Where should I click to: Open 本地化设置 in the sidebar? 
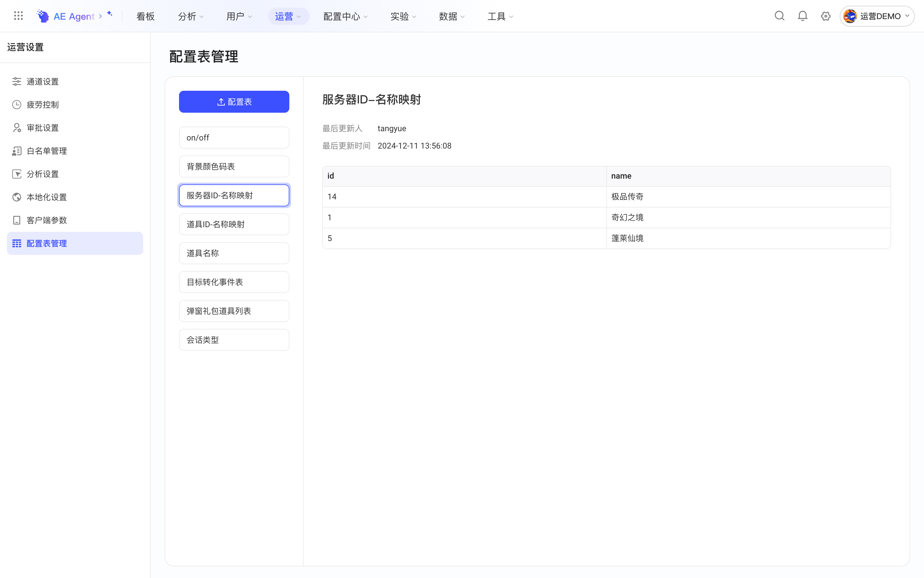75,197
